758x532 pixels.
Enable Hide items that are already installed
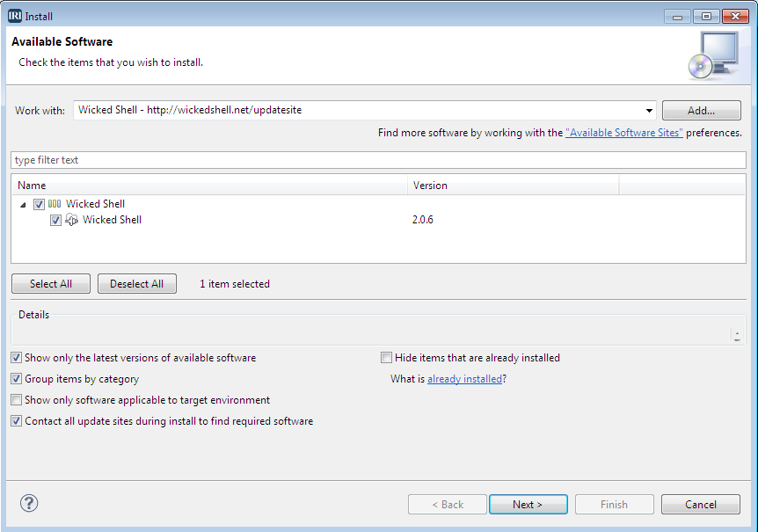point(386,358)
